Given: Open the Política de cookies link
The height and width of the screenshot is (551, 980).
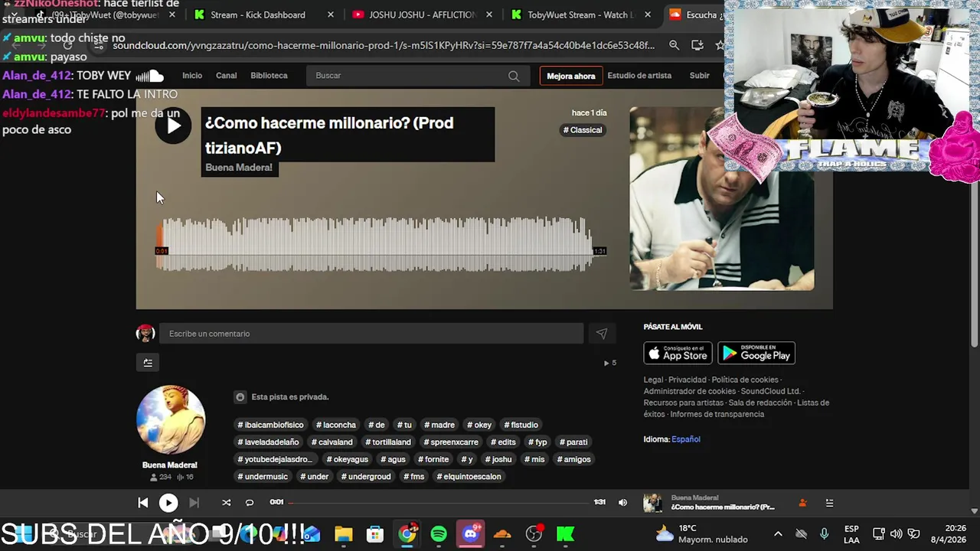Looking at the screenshot, I should [745, 380].
